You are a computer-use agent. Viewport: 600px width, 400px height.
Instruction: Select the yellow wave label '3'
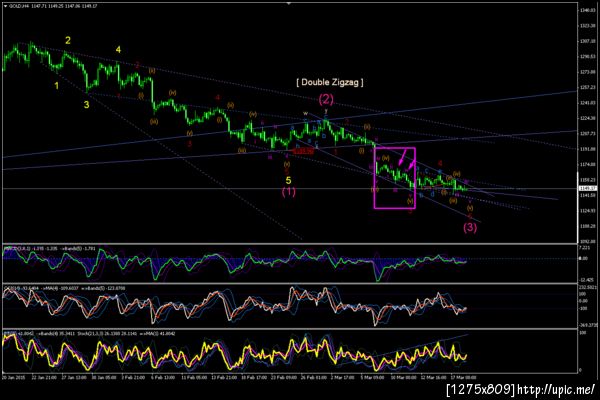86,104
